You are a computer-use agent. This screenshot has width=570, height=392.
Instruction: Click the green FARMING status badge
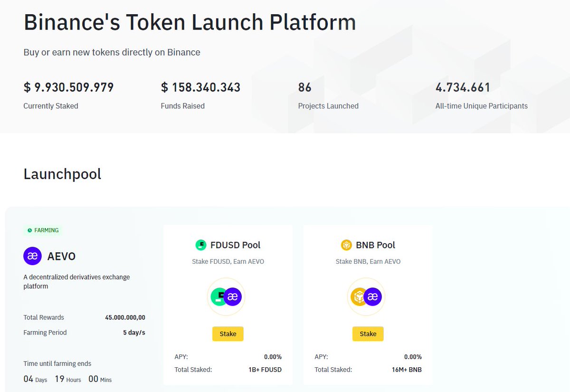coord(43,230)
